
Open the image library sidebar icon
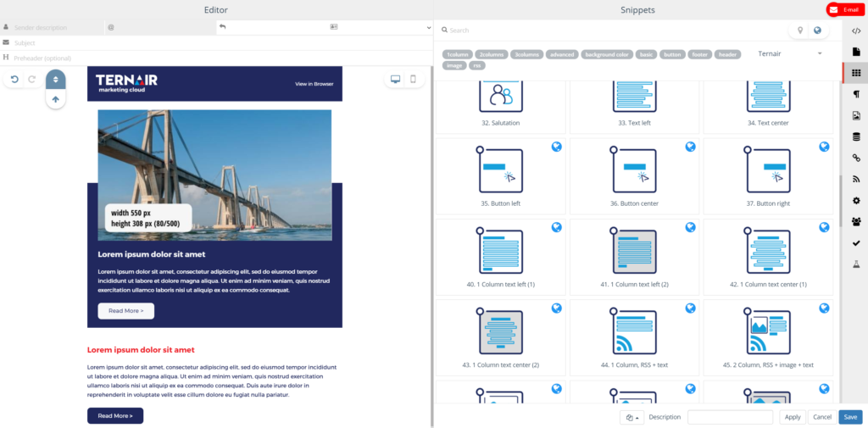856,116
